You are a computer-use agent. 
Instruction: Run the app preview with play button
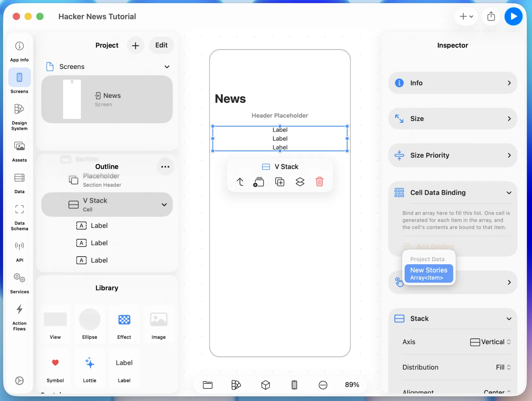pos(513,16)
